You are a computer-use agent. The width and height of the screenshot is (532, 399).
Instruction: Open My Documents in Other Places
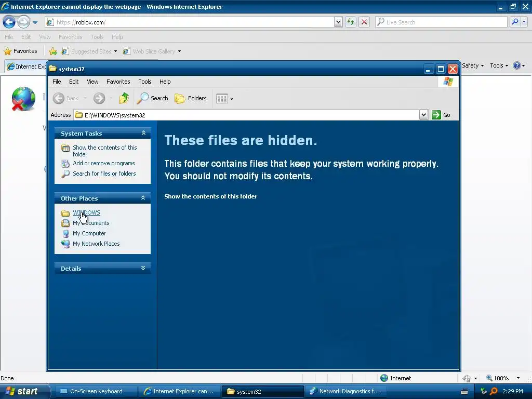point(91,223)
